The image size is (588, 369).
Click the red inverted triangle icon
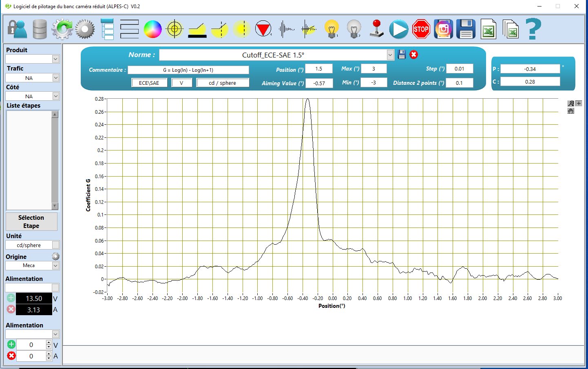click(263, 29)
